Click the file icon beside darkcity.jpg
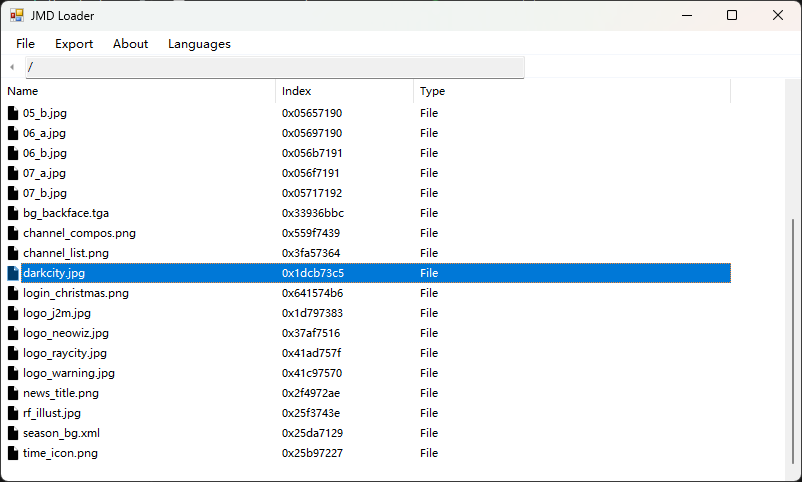 click(x=13, y=273)
